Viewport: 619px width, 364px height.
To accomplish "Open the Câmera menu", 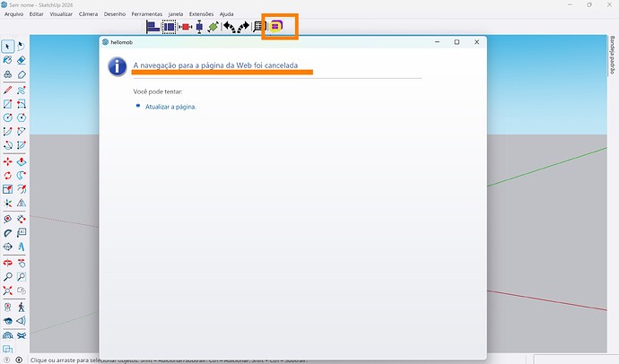I will 89,14.
